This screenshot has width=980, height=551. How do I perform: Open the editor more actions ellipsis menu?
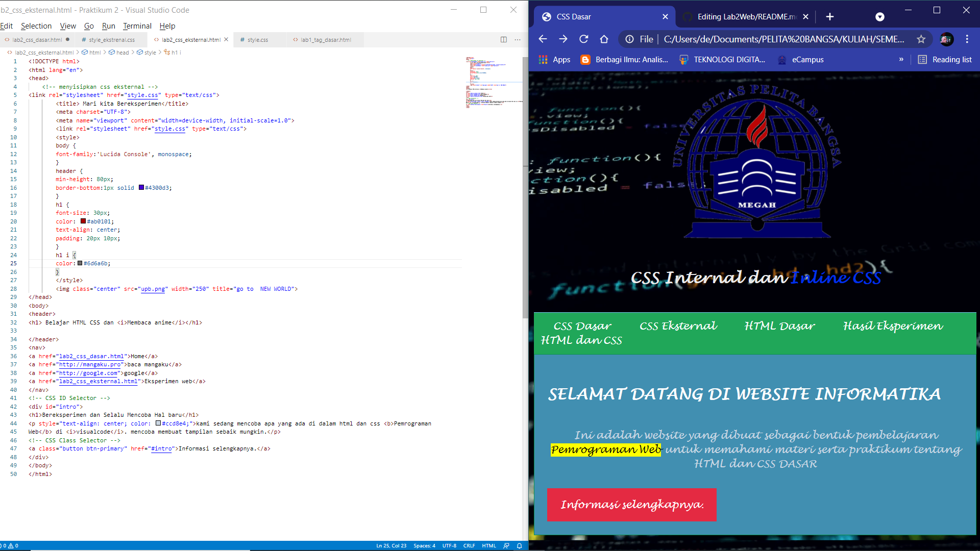(518, 39)
